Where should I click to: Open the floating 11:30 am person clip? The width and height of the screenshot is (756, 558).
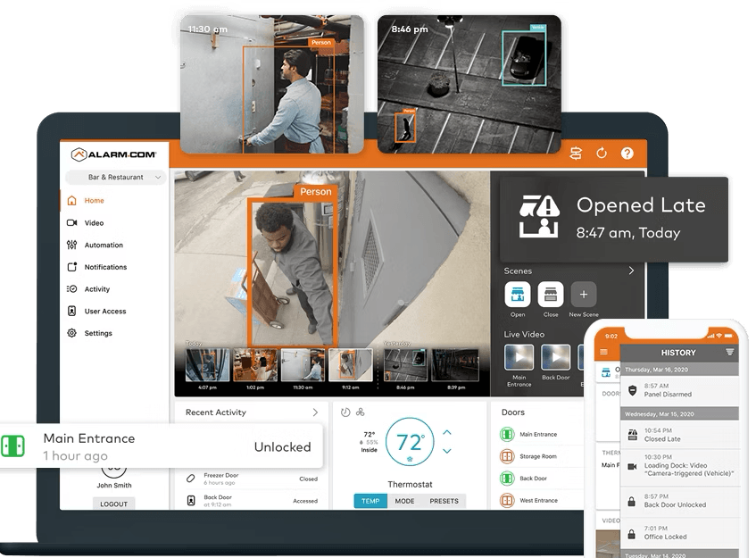272,85
